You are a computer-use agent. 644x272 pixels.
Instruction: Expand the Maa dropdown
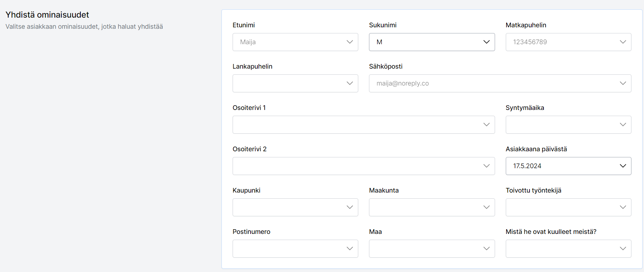(431, 249)
